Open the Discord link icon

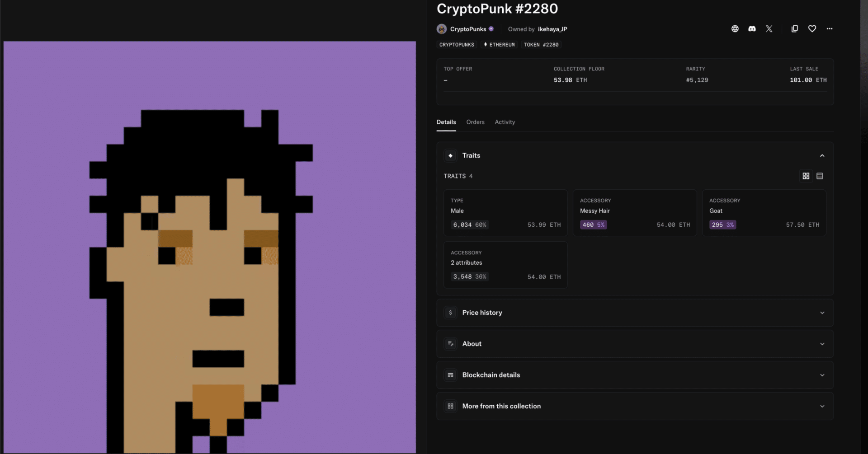click(x=752, y=29)
